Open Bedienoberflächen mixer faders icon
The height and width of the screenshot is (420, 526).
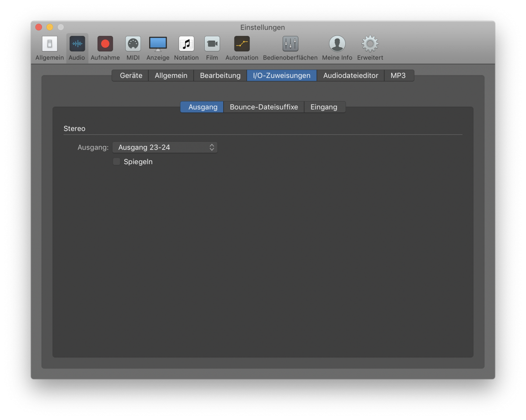(290, 44)
